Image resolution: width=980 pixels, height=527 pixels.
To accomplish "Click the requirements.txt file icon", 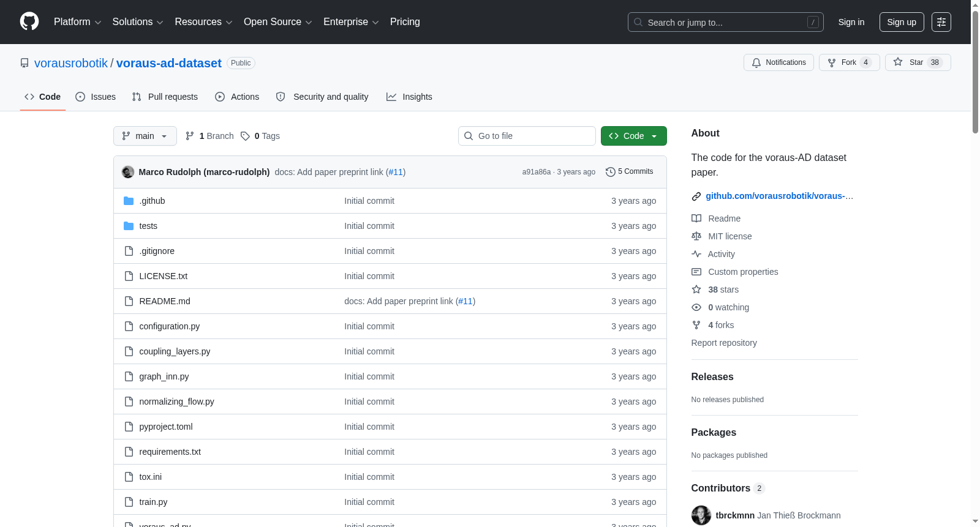I will pyautogui.click(x=129, y=452).
